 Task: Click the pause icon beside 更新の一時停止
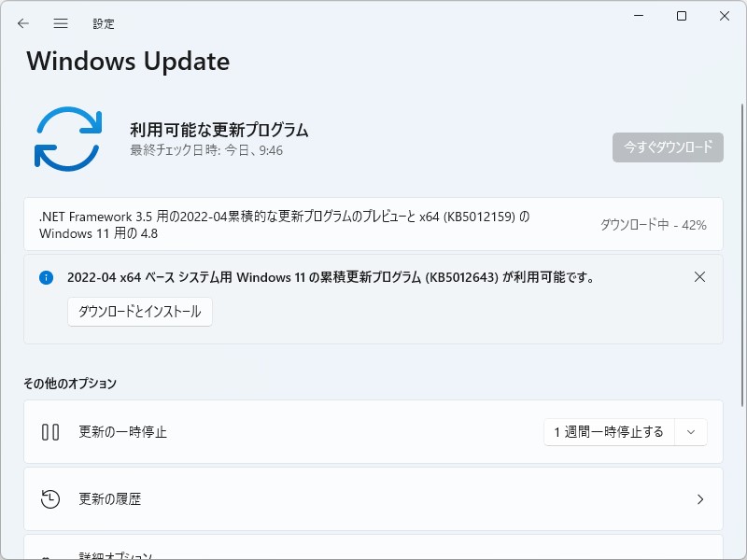49,431
